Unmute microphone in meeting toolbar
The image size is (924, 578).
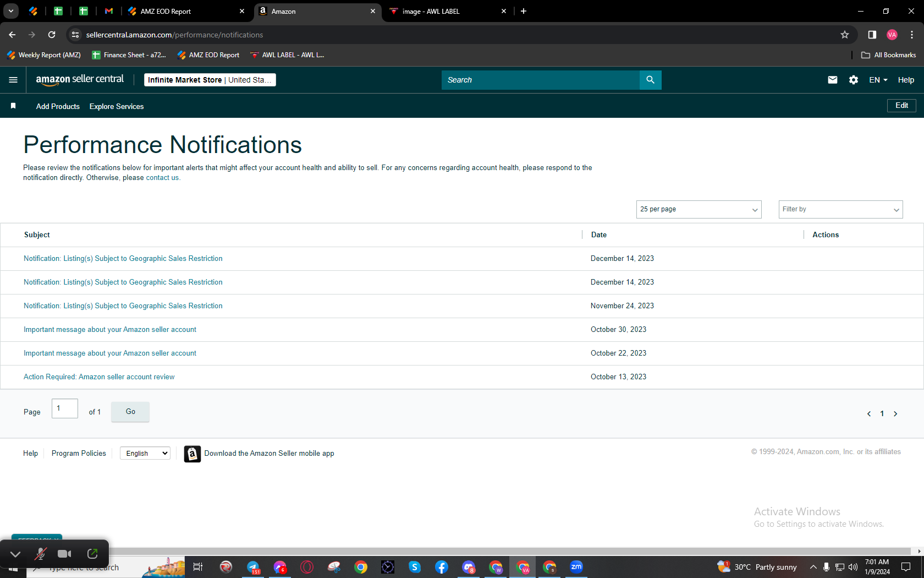coord(41,554)
